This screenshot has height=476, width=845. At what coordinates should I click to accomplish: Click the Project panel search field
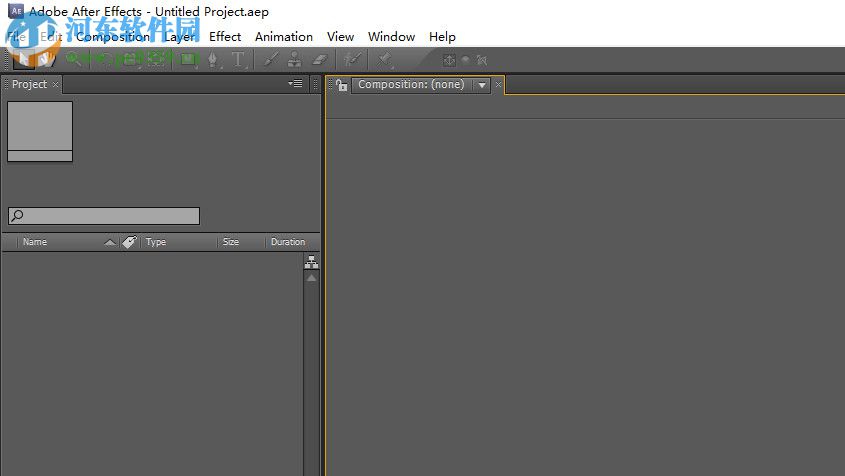104,216
